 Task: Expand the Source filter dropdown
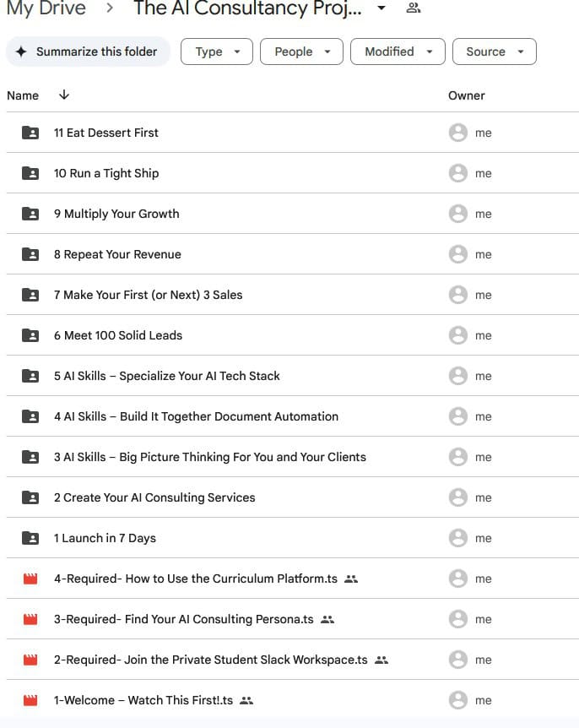click(495, 52)
